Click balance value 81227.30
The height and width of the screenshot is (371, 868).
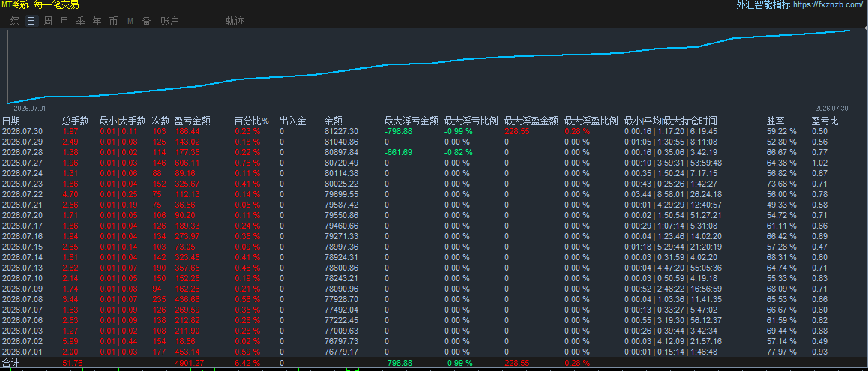coord(341,131)
